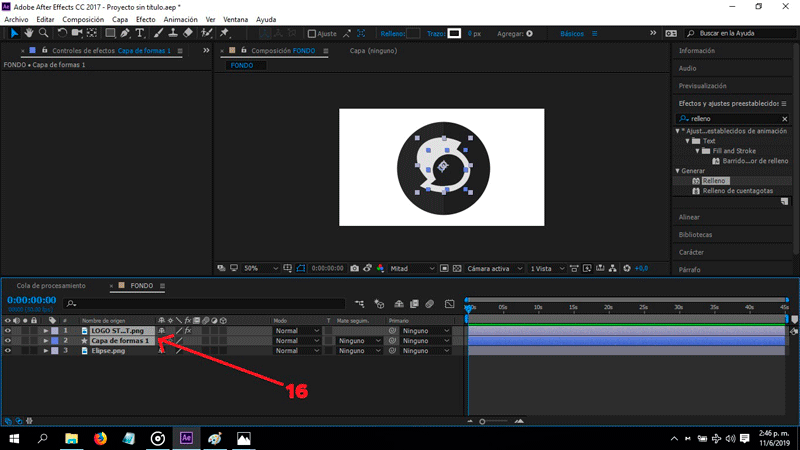Screen dimensions: 800x450
Task: Switch to Cola de procesamiento tab
Action: coord(51,285)
